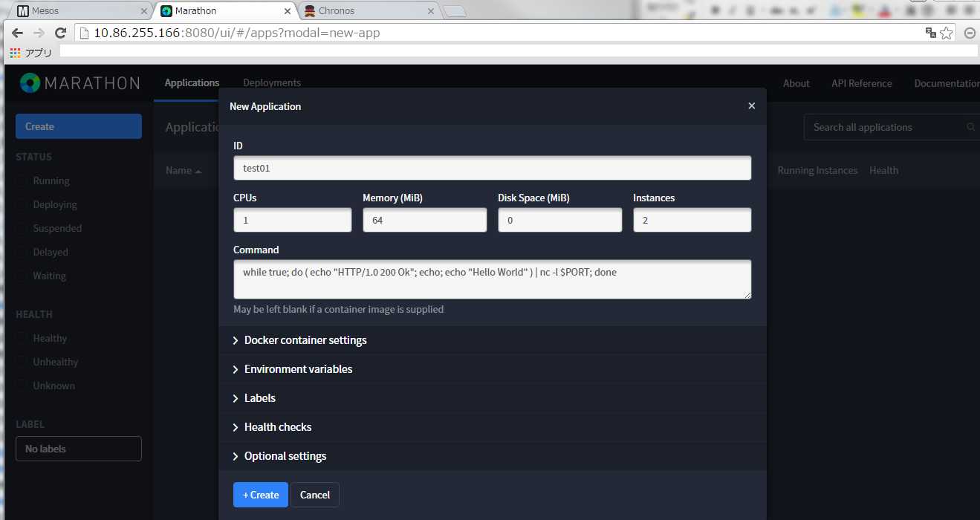This screenshot has height=520, width=980.
Task: Toggle the Unhealthy health filter checkbox
Action: click(x=22, y=363)
